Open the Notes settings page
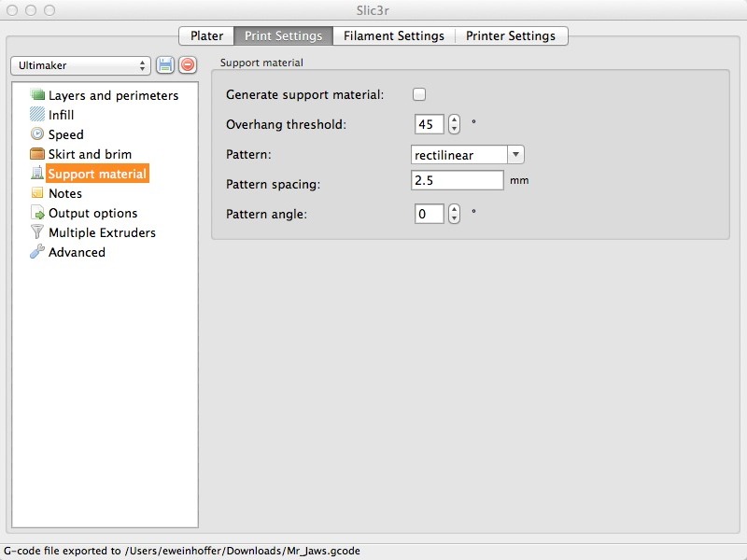The image size is (747, 560). tap(65, 193)
